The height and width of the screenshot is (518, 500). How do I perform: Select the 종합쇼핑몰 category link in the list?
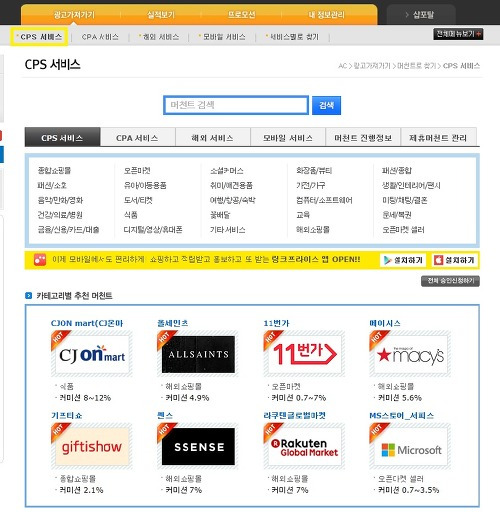click(54, 171)
